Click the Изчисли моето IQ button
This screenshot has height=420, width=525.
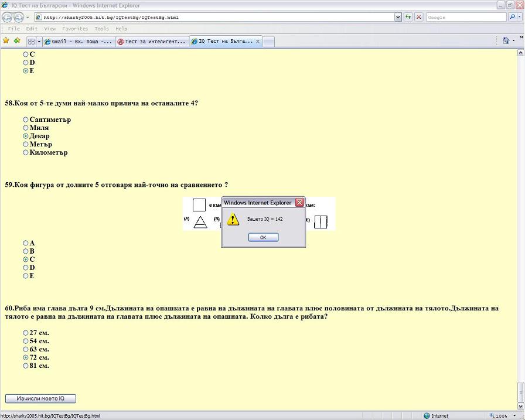pos(40,398)
